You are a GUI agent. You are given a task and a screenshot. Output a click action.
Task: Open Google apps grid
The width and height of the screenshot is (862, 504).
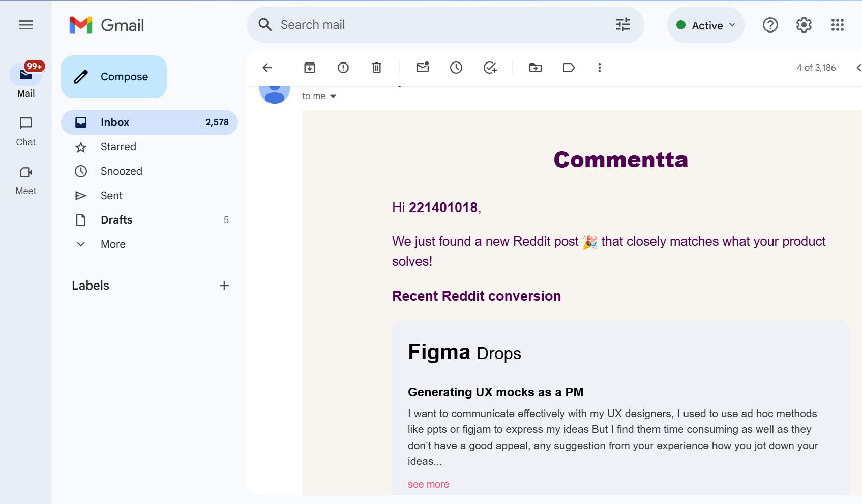[838, 25]
